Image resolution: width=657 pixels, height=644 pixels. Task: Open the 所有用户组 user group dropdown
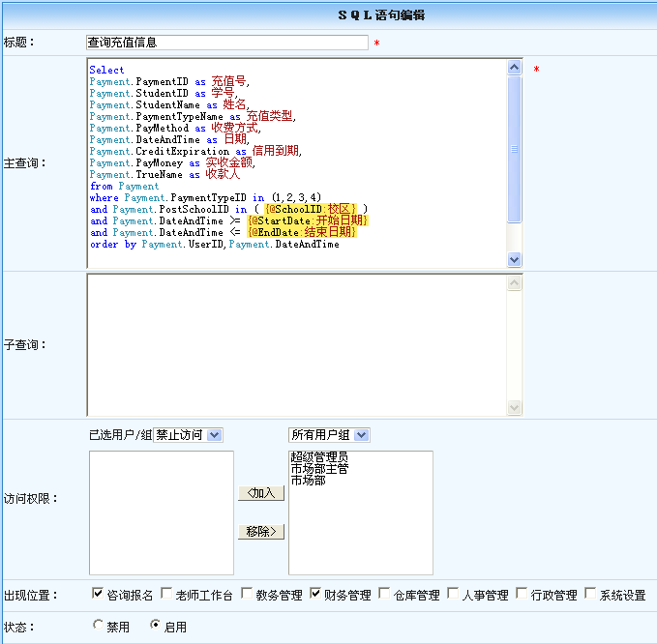click(x=329, y=435)
